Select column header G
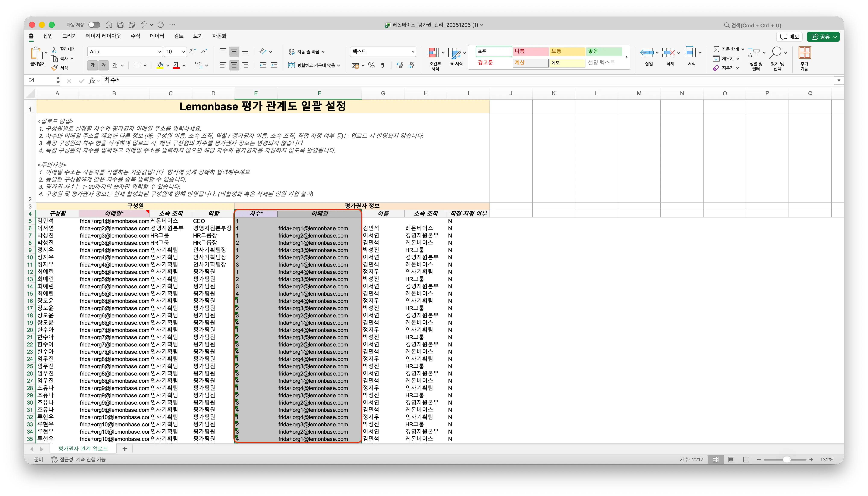The width and height of the screenshot is (868, 496). (x=383, y=93)
